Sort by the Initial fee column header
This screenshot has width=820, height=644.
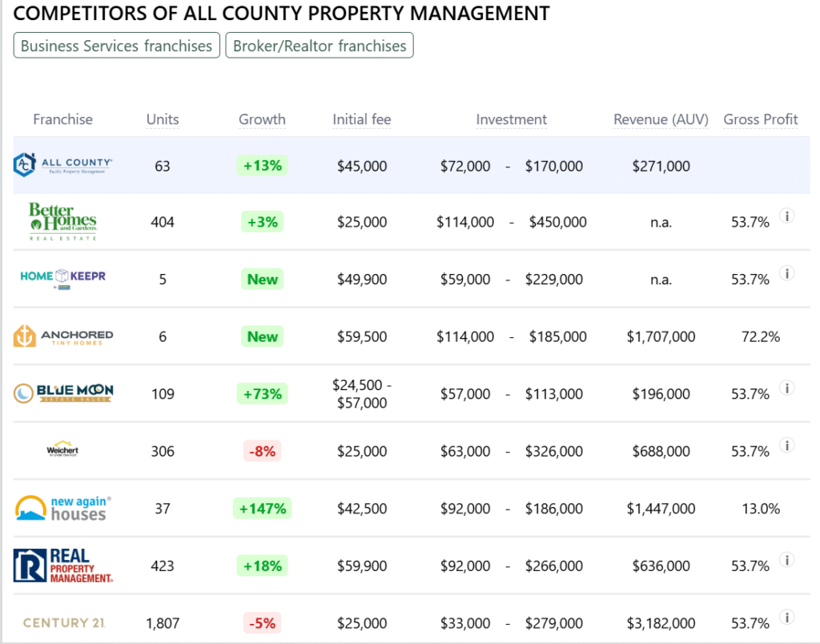tap(362, 119)
